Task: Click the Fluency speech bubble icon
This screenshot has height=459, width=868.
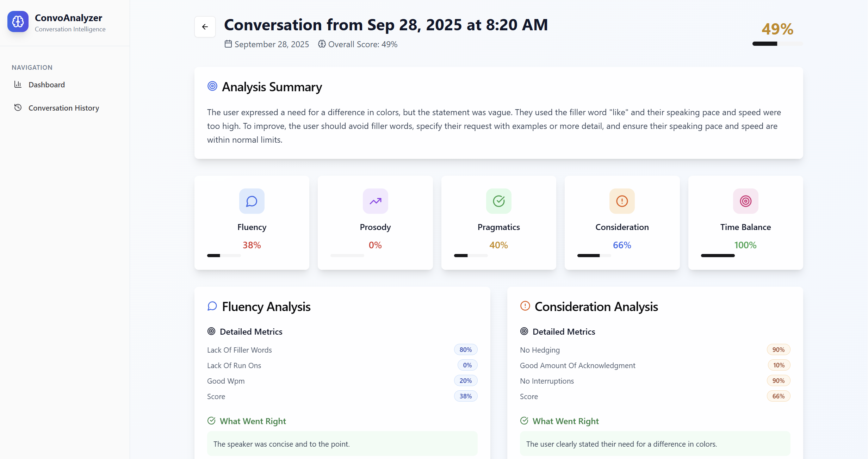Action: point(252,201)
